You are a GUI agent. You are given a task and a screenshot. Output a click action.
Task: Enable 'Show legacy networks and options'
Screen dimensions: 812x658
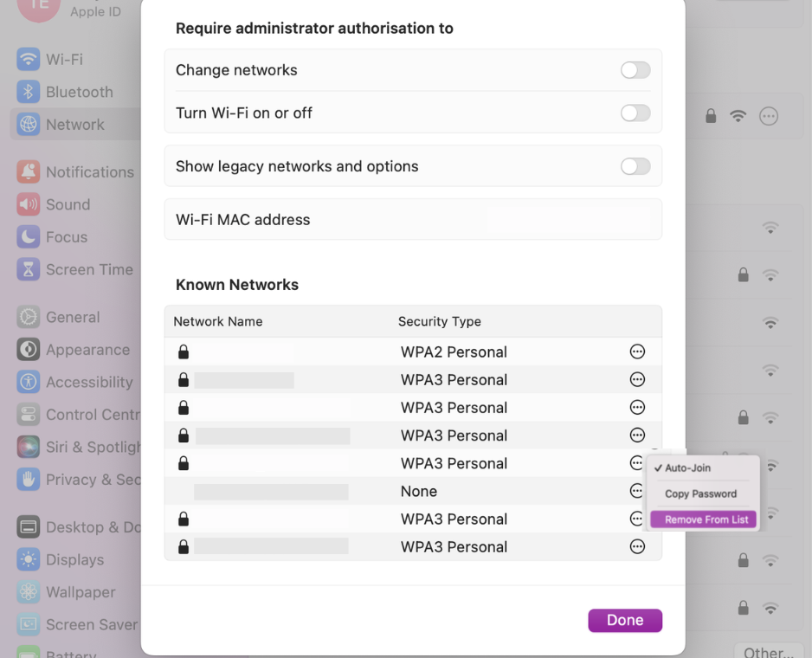635,165
